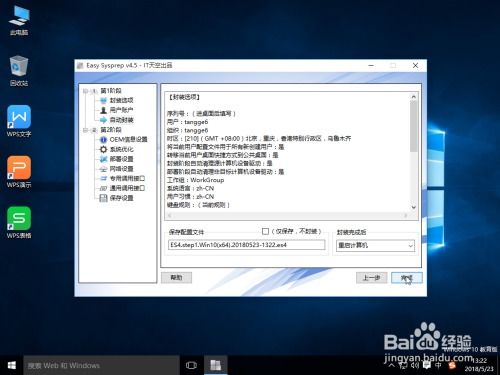Click the 完成 button
Viewport: 500px width, 375px height.
pos(407,278)
